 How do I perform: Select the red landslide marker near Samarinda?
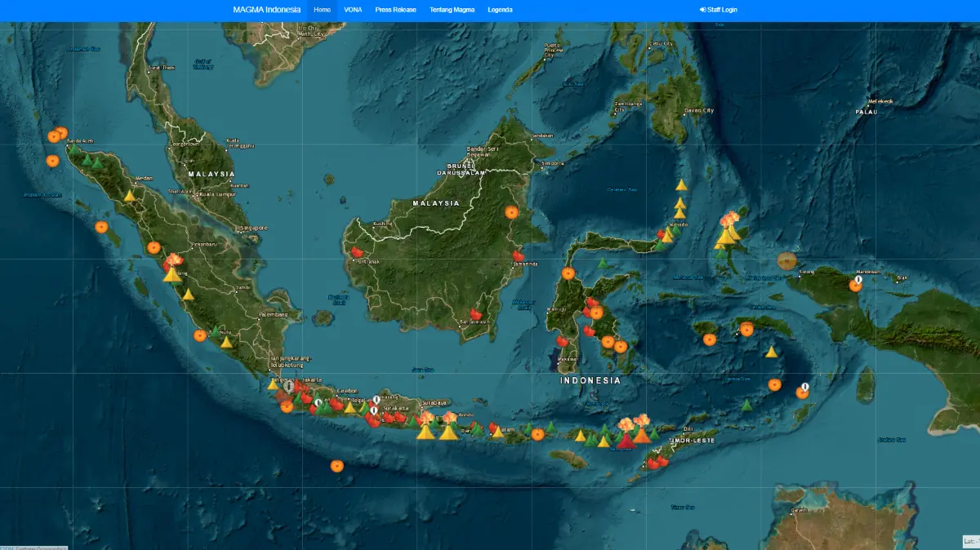pyautogui.click(x=518, y=255)
